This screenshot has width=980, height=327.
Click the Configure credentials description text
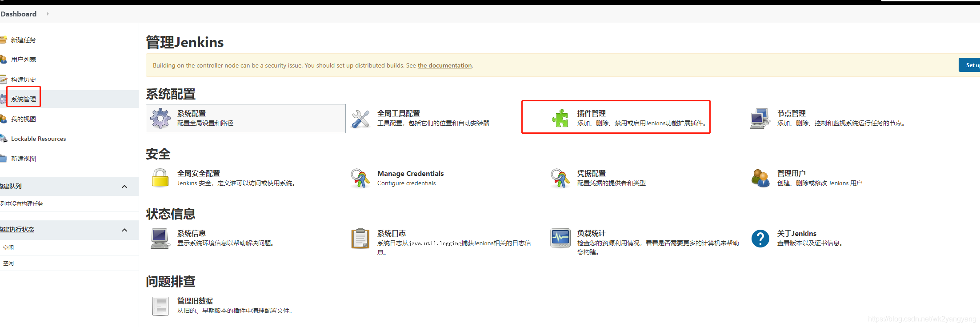pos(406,183)
